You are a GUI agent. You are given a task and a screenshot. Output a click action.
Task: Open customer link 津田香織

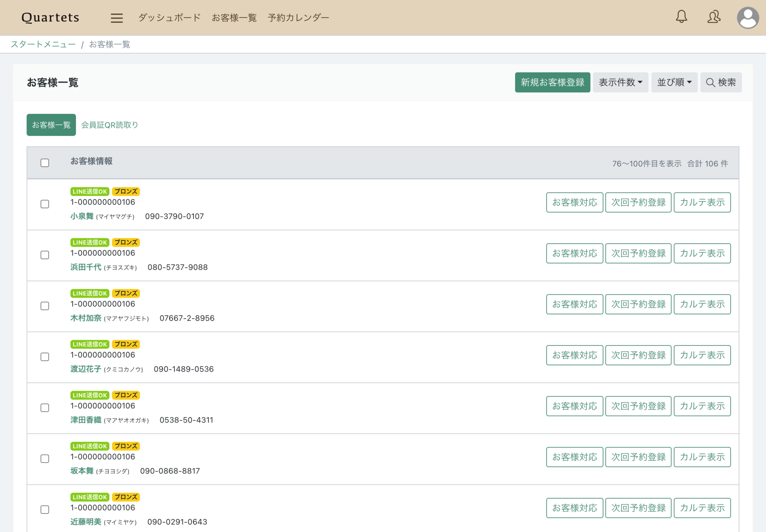tap(86, 420)
